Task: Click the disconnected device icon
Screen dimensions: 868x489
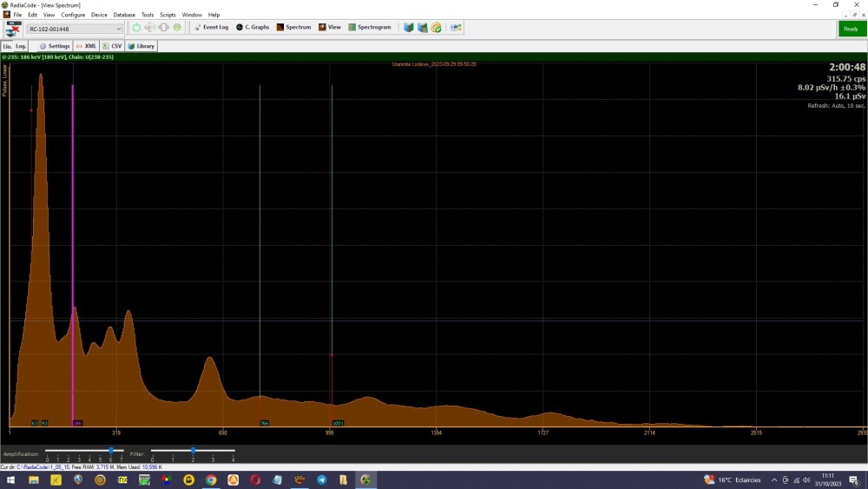Action: click(13, 29)
